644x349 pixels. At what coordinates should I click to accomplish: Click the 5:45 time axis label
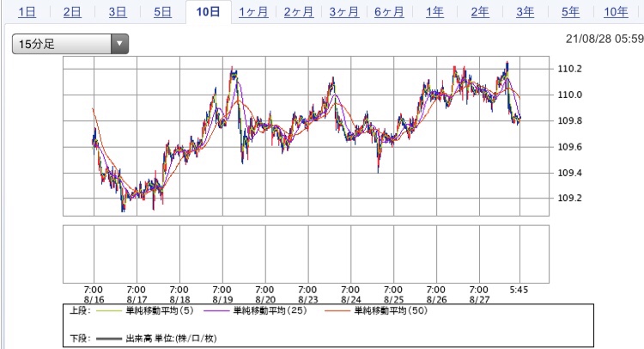tap(519, 290)
